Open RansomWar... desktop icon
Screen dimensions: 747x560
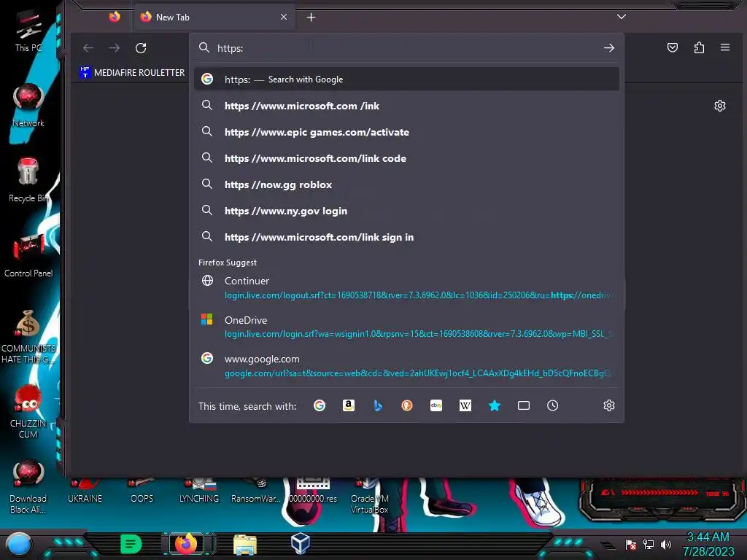click(x=256, y=491)
